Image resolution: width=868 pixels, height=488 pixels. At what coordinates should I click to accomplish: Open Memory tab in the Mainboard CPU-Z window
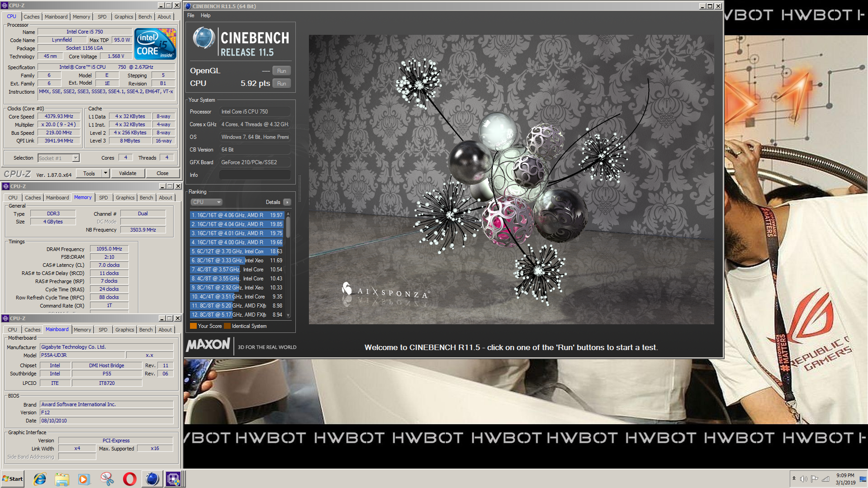click(x=82, y=330)
